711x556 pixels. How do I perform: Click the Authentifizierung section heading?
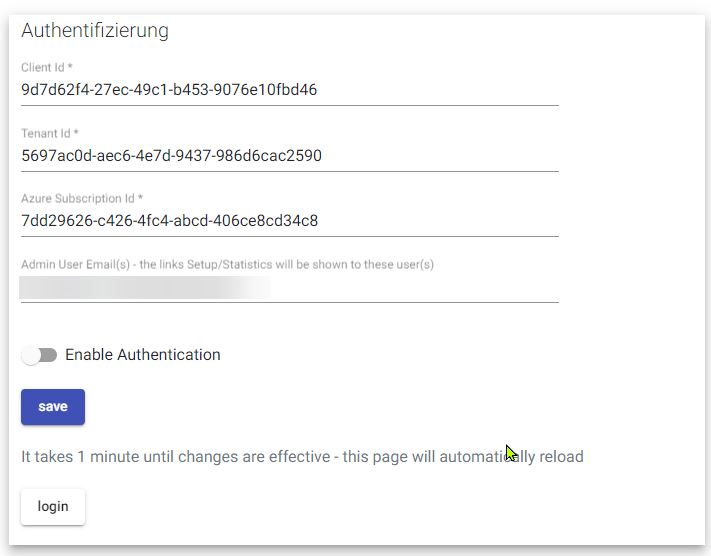pyautogui.click(x=95, y=30)
